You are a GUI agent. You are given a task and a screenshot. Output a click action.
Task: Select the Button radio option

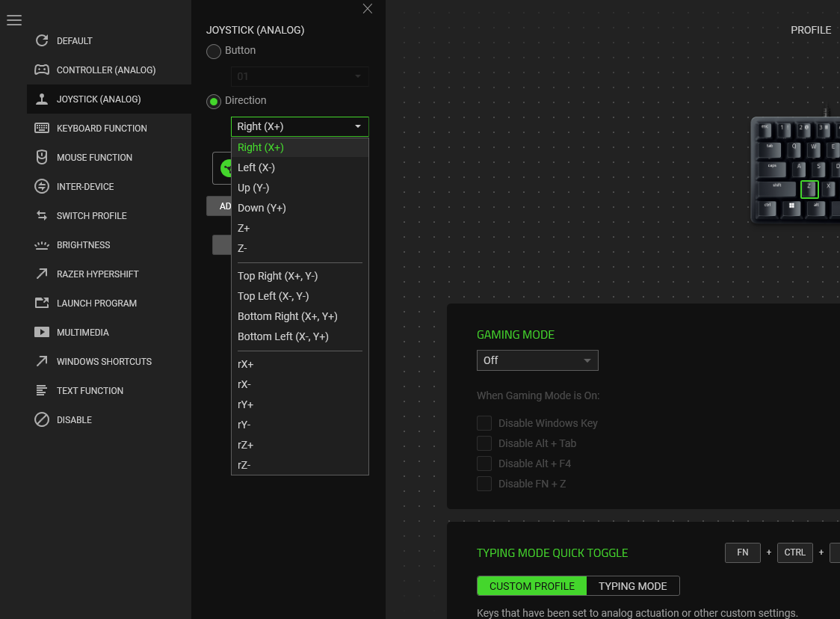click(214, 51)
